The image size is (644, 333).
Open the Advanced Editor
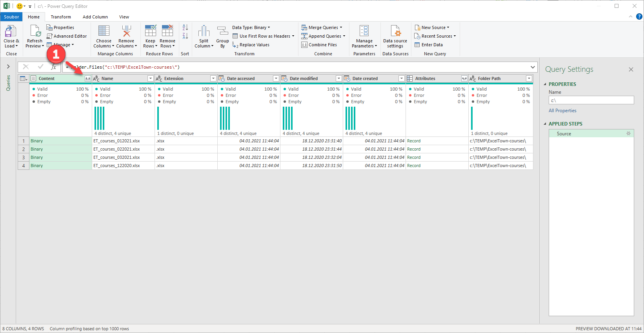point(67,36)
